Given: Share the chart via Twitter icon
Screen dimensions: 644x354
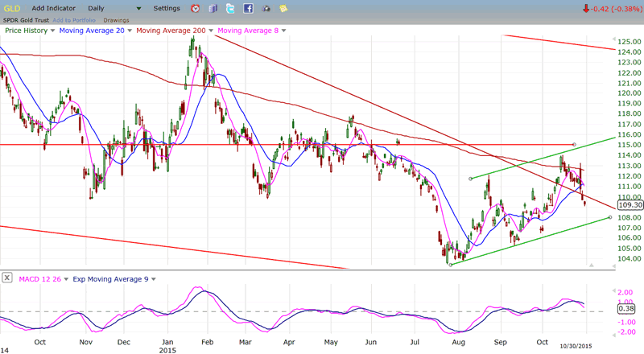Looking at the screenshot, I should 230,8.
